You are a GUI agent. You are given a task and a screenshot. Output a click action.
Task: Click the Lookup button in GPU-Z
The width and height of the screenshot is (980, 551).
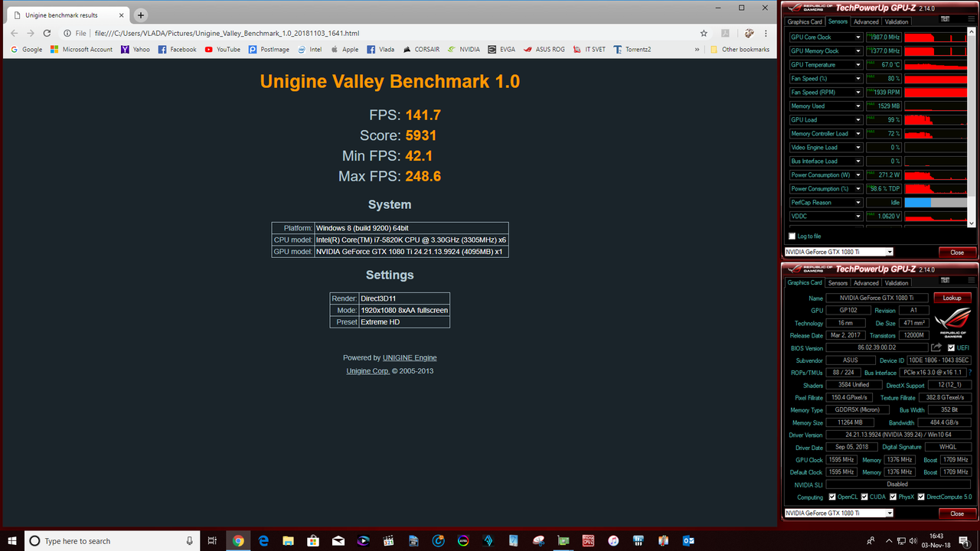click(x=952, y=298)
